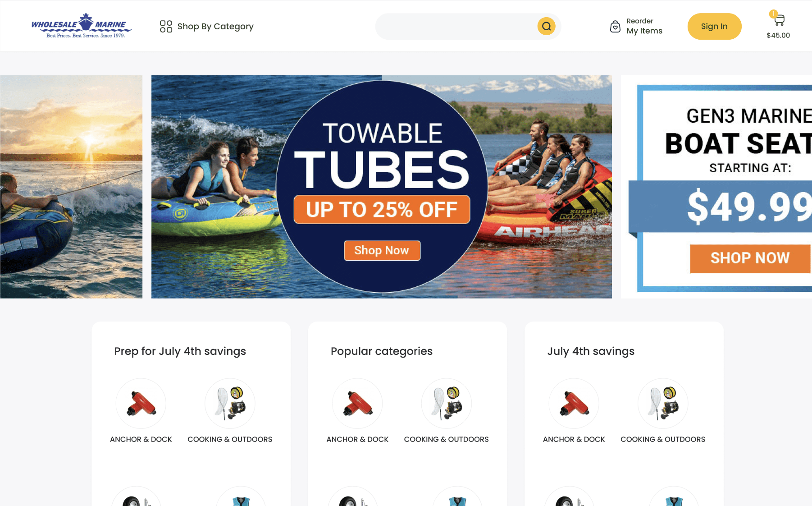
Task: Select Cooking & Outdoors icon under Popular categories
Action: click(x=446, y=403)
